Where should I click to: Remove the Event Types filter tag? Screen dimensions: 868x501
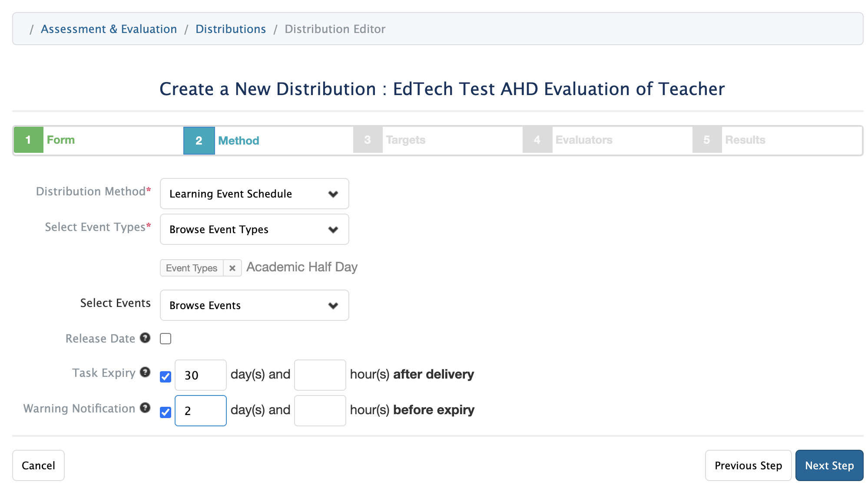coord(232,268)
